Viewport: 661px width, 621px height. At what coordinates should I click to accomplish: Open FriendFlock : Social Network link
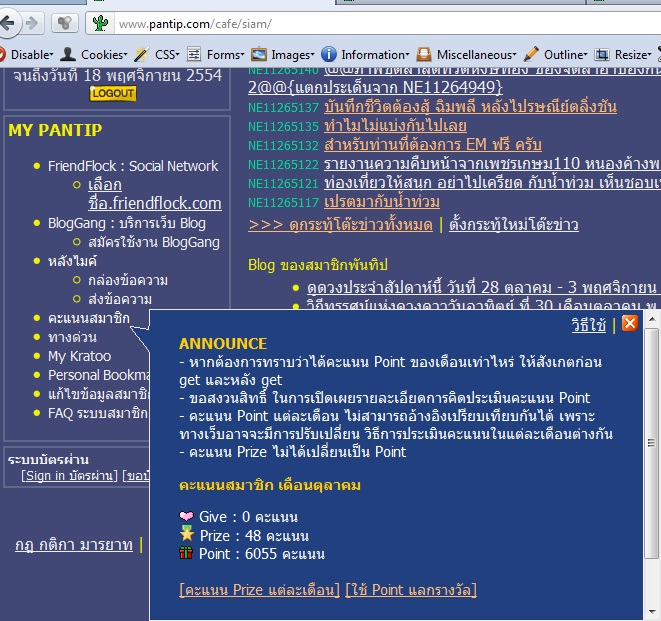[133, 166]
